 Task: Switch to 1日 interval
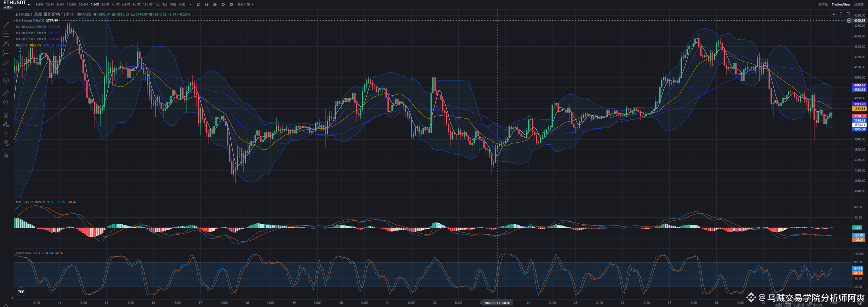[x=157, y=4]
